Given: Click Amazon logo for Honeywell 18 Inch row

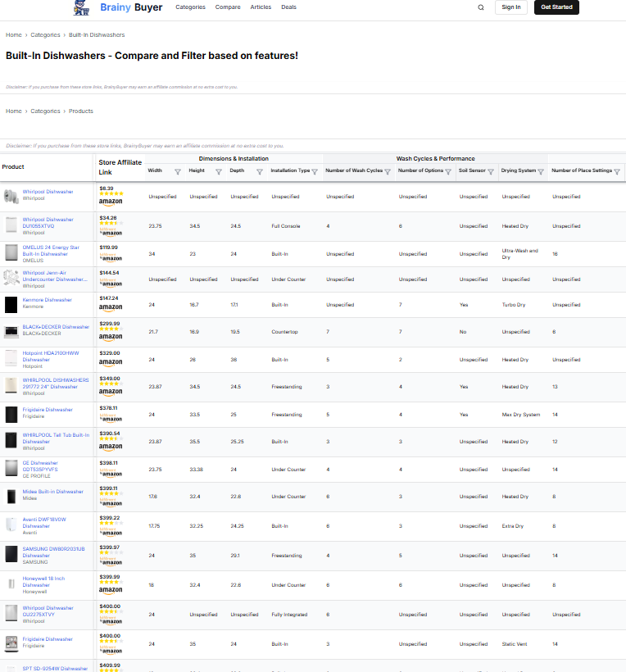Looking at the screenshot, I should tap(111, 591).
